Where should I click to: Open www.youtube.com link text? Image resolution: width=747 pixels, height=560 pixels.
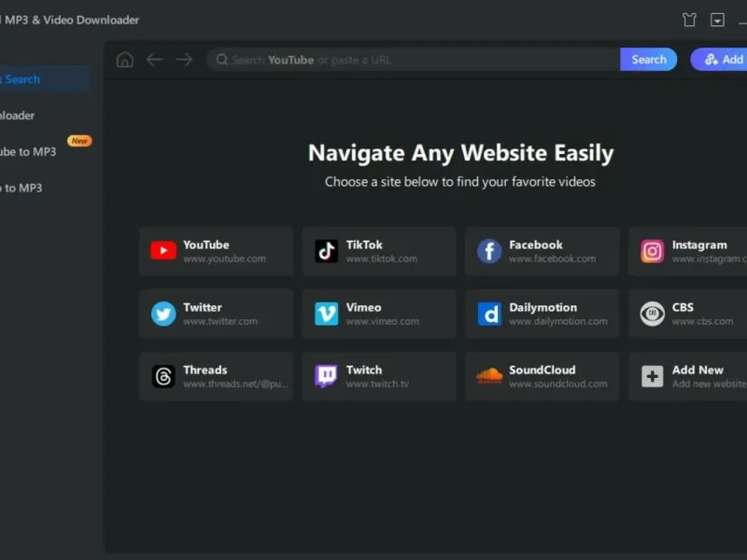point(224,259)
